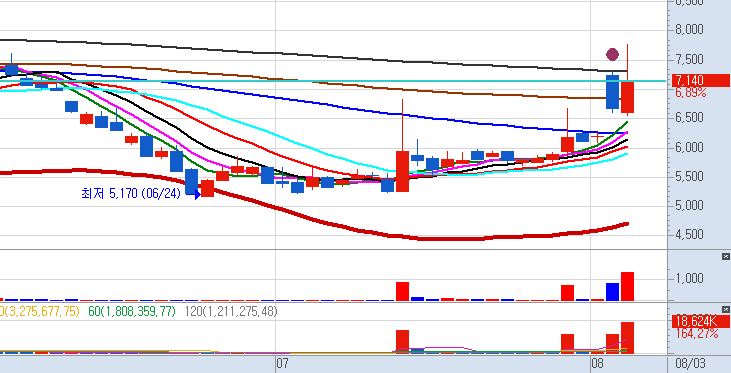Click the purple circle signal marker
This screenshot has width=731, height=373.
(x=612, y=55)
